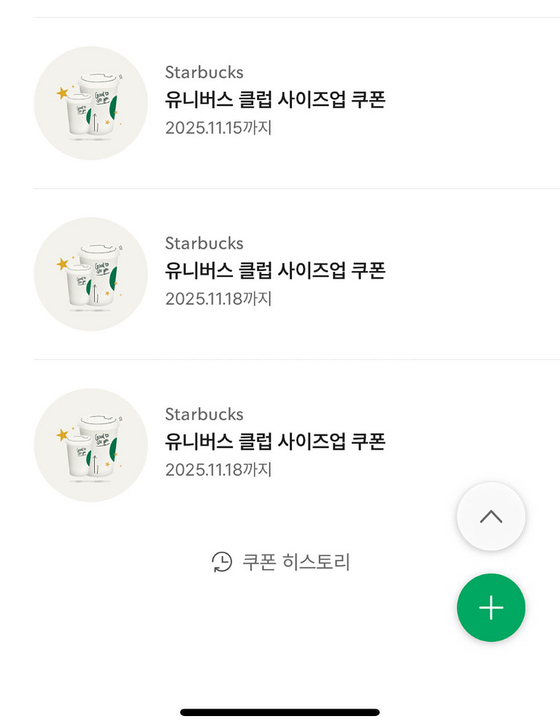Click the middle coupon's 2025.11.18까지 date

(218, 299)
